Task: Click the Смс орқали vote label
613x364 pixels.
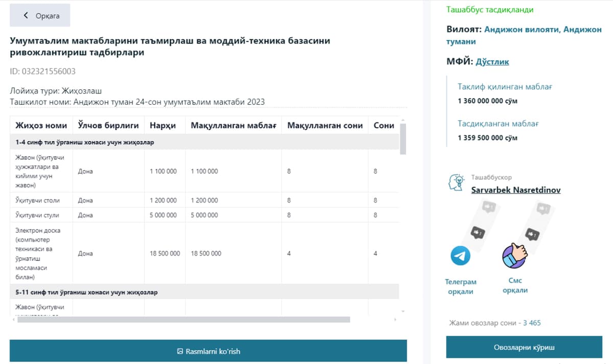Action: 515,285
